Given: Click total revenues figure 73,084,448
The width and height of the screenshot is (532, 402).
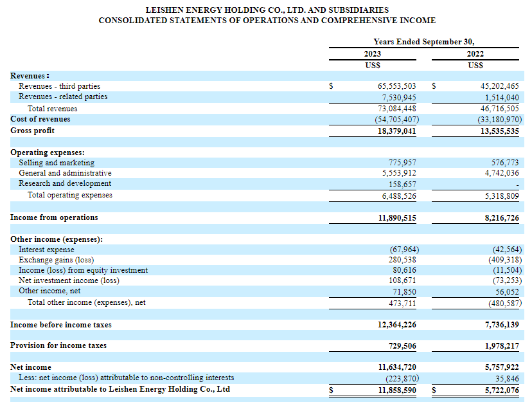Looking at the screenshot, I should coord(397,109).
